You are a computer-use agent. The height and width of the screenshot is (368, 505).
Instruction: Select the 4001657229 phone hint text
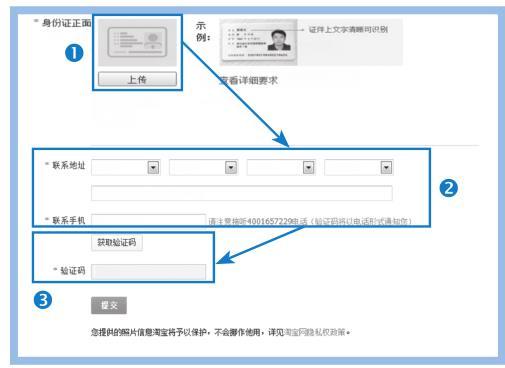[x=310, y=221]
